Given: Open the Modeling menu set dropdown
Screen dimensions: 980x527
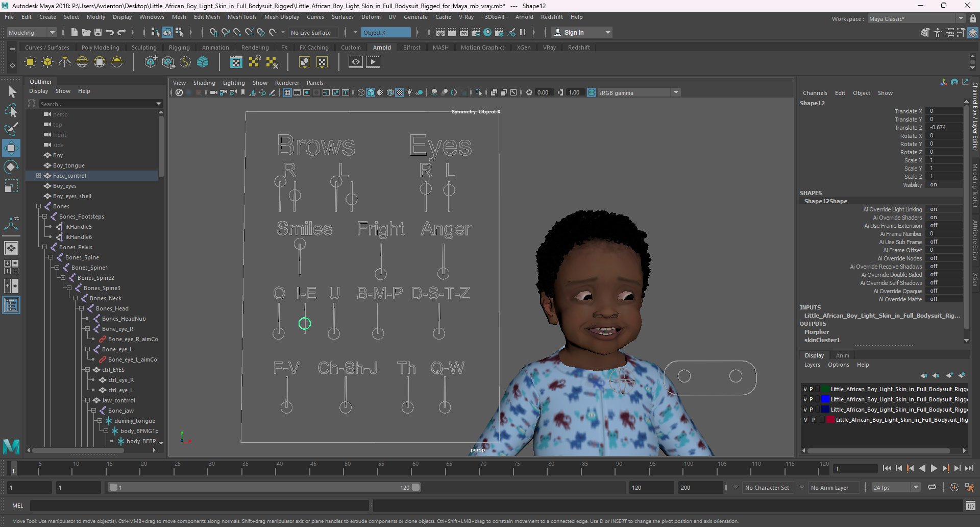Looking at the screenshot, I should click(32, 32).
